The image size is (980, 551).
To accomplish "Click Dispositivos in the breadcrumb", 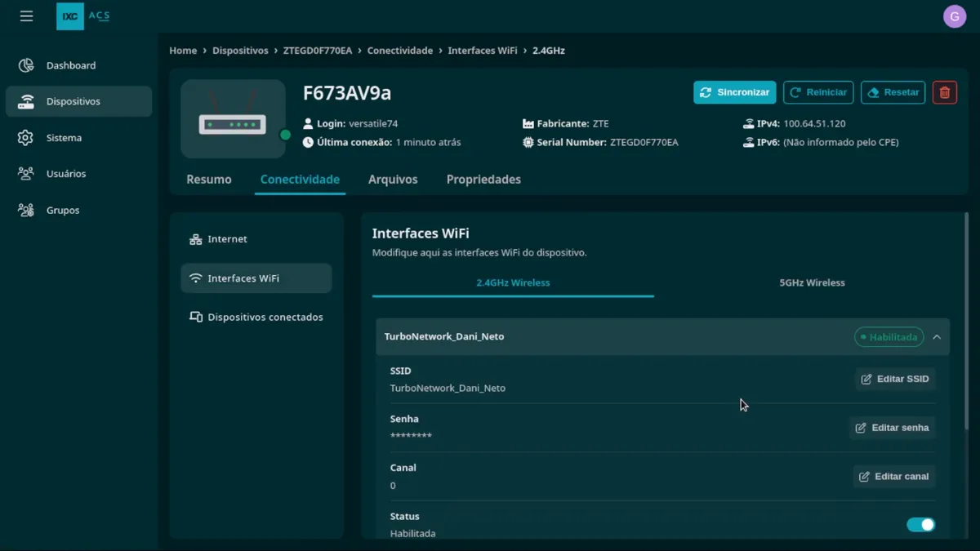I will (240, 51).
